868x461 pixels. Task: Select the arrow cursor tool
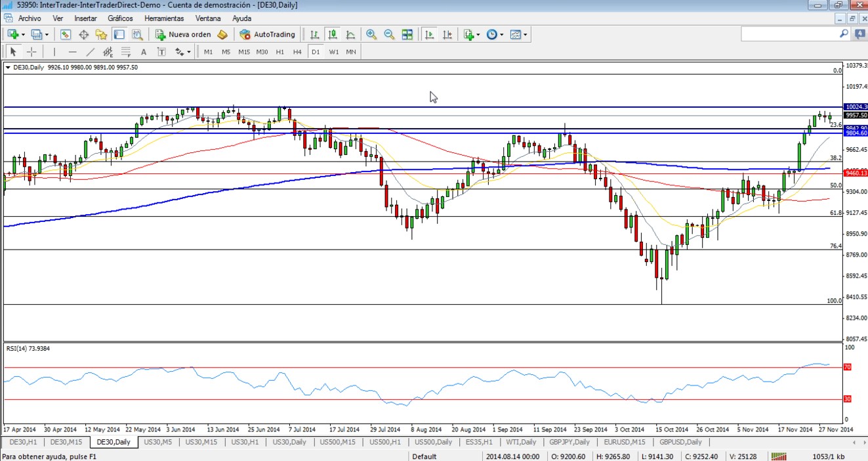coord(13,51)
